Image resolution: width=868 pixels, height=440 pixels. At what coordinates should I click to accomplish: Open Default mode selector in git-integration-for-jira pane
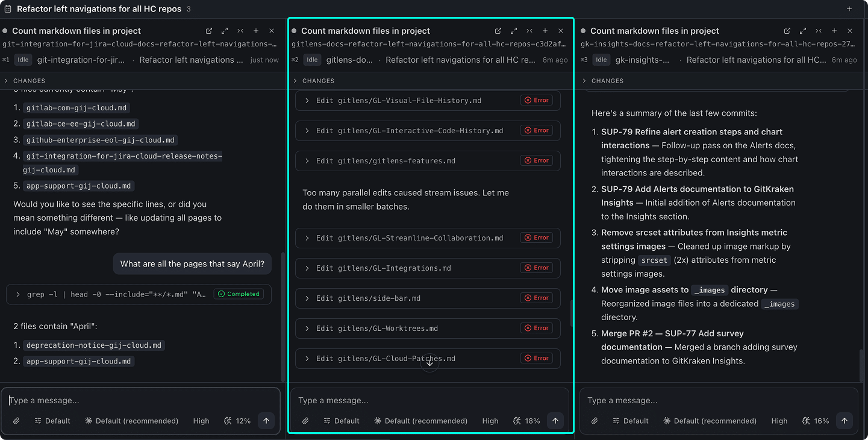click(x=52, y=421)
